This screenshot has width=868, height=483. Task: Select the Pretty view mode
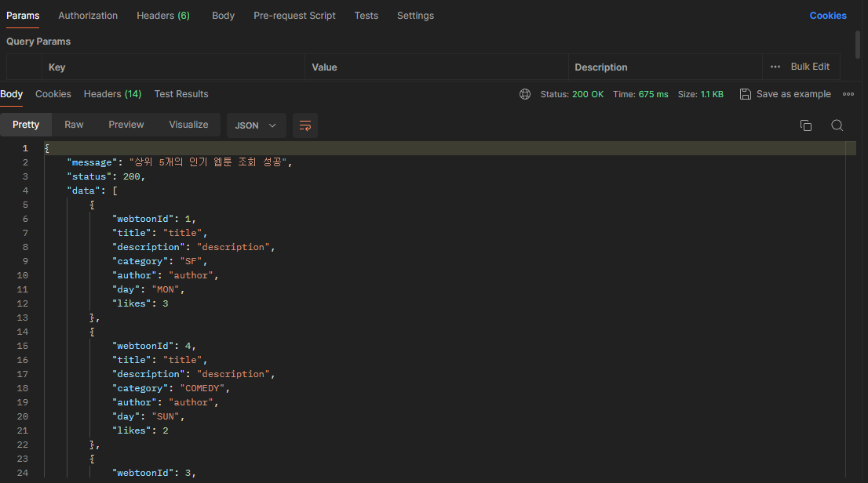pyautogui.click(x=26, y=125)
